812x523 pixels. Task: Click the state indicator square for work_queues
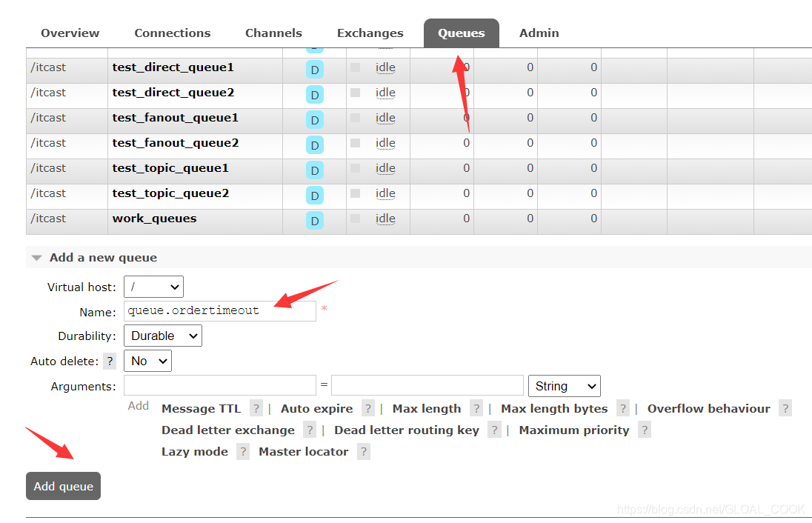tap(356, 219)
